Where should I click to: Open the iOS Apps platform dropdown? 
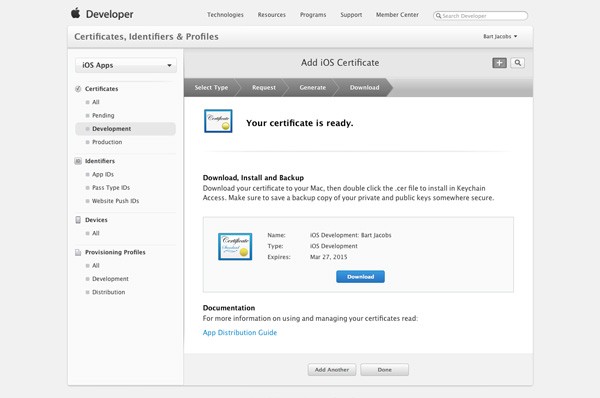(x=126, y=65)
